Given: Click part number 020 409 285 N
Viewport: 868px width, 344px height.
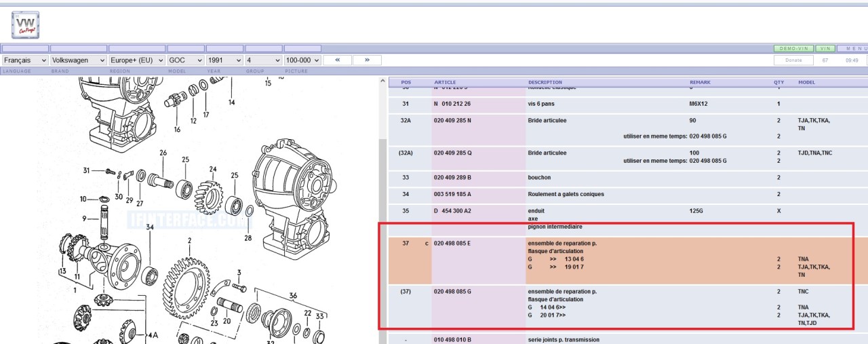Looking at the screenshot, I should (x=453, y=120).
